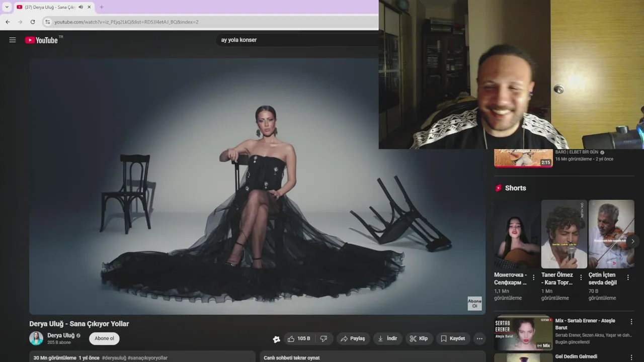Image resolution: width=644 pixels, height=362 pixels.
Task: Share the video with Paylaş button
Action: click(x=353, y=338)
